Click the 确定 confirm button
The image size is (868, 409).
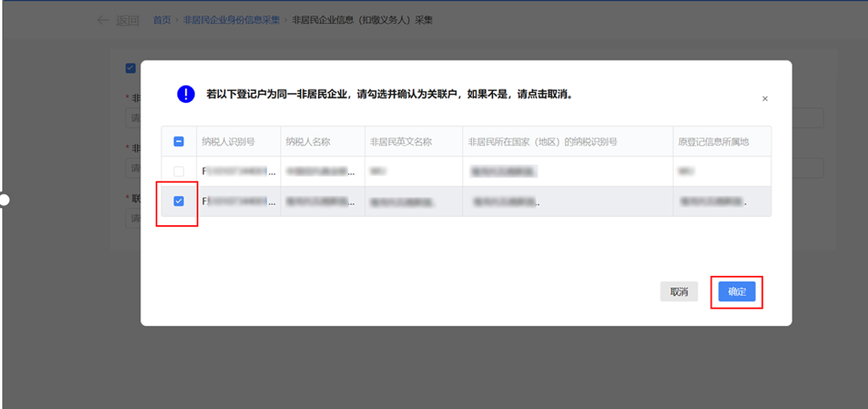[737, 291]
